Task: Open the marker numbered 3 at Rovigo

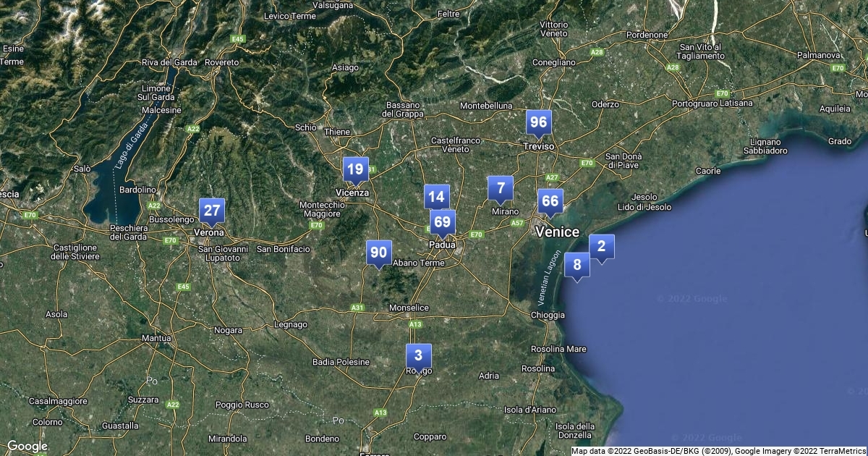Action: tap(418, 356)
